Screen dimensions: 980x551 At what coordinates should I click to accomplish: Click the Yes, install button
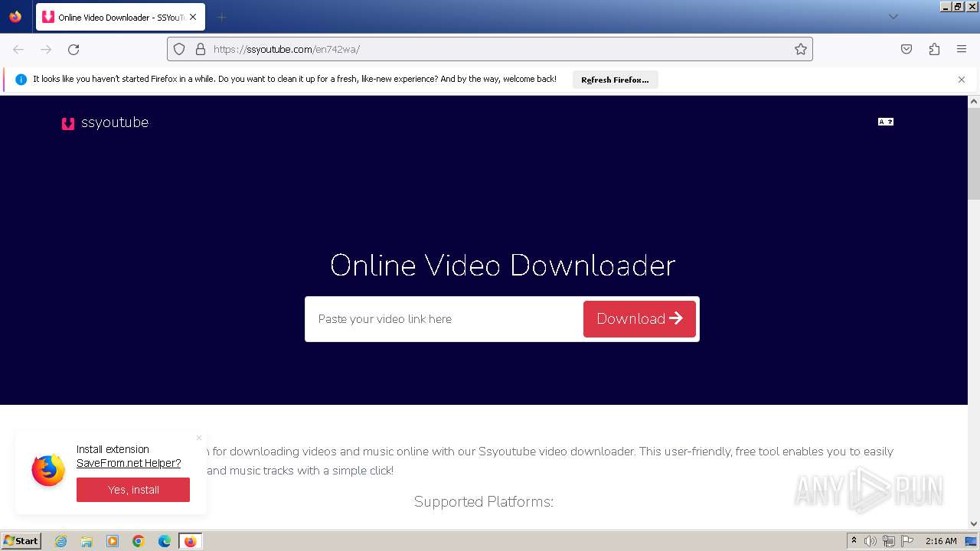point(133,490)
